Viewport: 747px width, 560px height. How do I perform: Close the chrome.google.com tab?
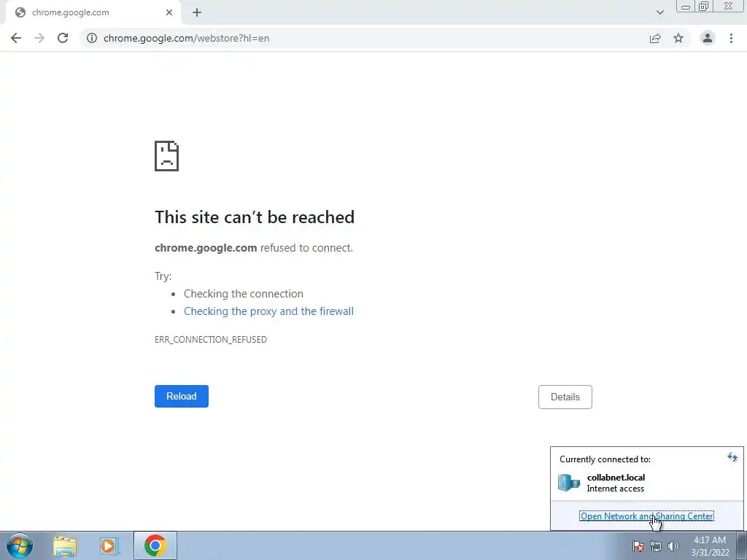169,12
